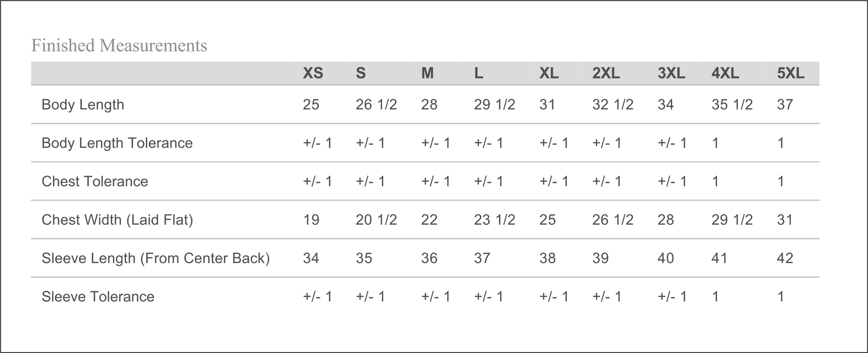Select Chest Width value 29 1/2

pos(732,220)
